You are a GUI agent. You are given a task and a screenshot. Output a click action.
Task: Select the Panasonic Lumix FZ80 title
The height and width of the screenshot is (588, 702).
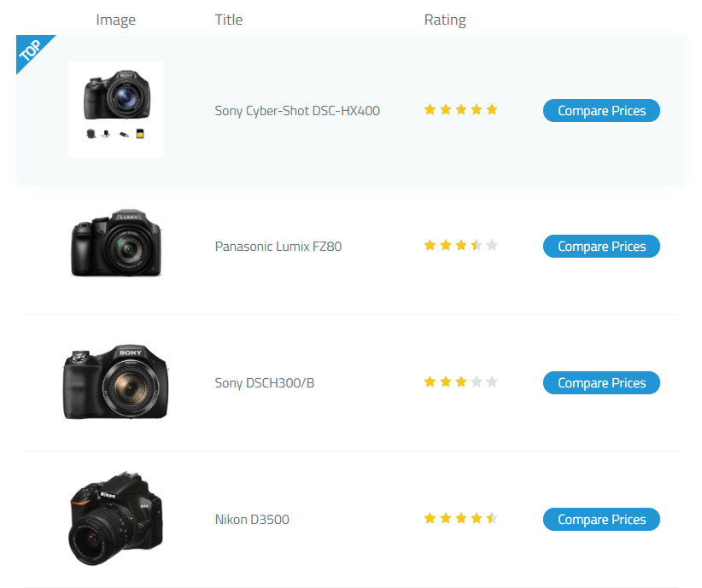coord(278,246)
